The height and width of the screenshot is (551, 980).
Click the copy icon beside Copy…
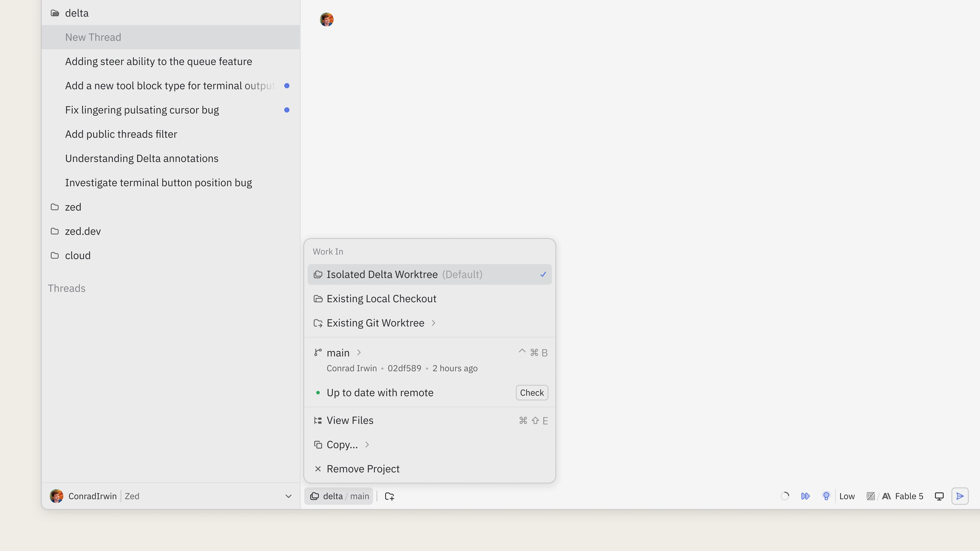(x=318, y=445)
